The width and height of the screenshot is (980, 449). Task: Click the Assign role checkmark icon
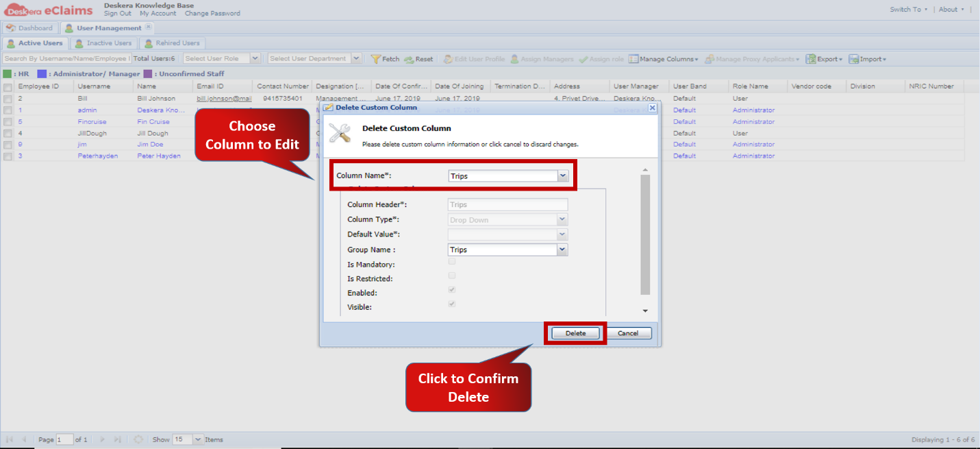click(583, 59)
